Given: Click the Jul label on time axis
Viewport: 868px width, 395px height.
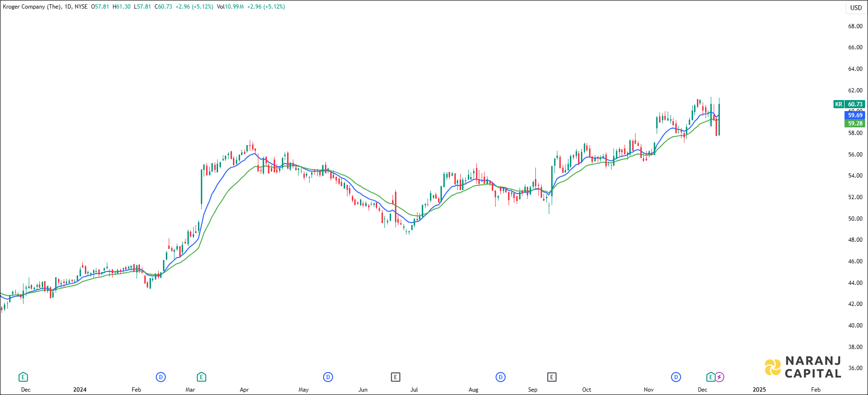Looking at the screenshot, I should click(x=414, y=390).
